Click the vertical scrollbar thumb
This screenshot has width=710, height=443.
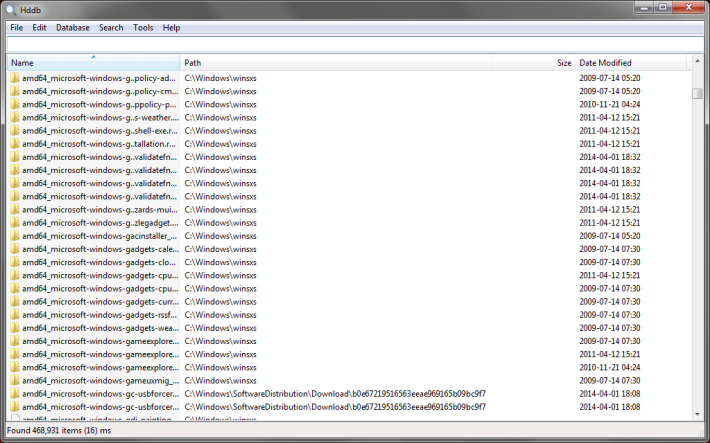tap(697, 93)
